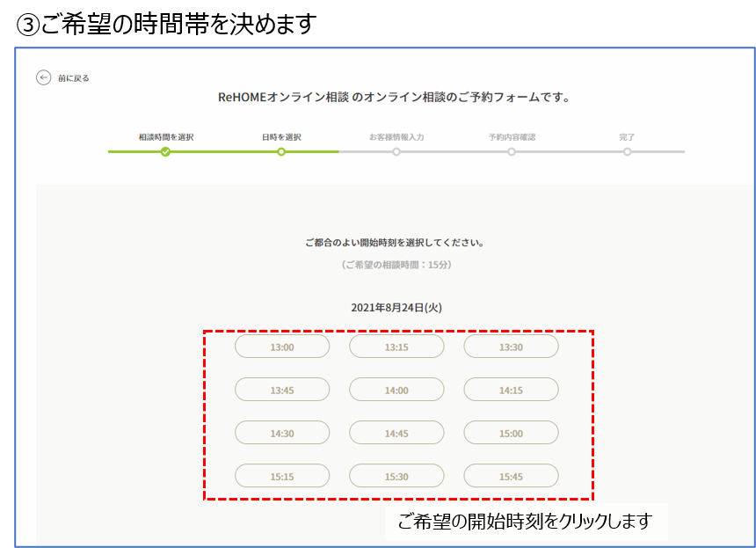
Task: Click the 日時を選択 step circle
Action: tap(281, 151)
